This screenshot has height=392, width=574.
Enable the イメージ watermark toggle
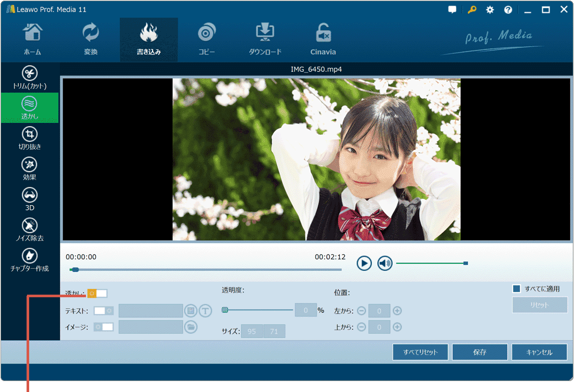coord(103,327)
